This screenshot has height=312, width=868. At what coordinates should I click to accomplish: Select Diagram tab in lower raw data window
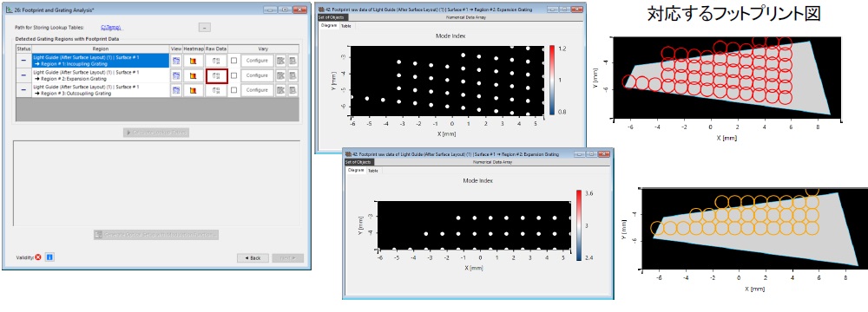coord(355,171)
